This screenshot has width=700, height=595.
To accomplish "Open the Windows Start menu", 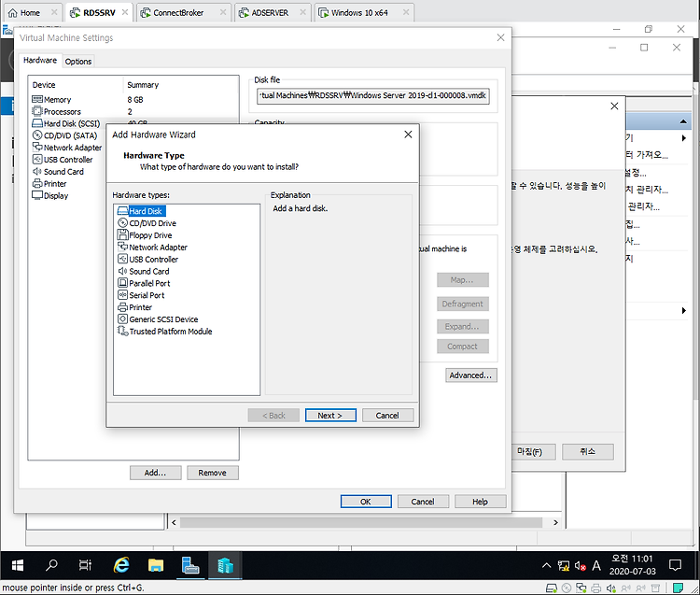I will (18, 565).
